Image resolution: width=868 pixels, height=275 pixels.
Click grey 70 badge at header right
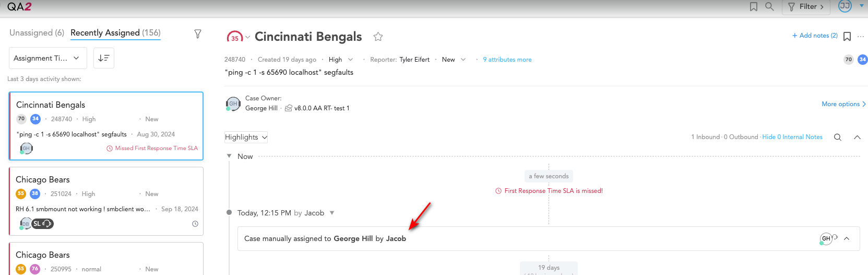click(849, 60)
